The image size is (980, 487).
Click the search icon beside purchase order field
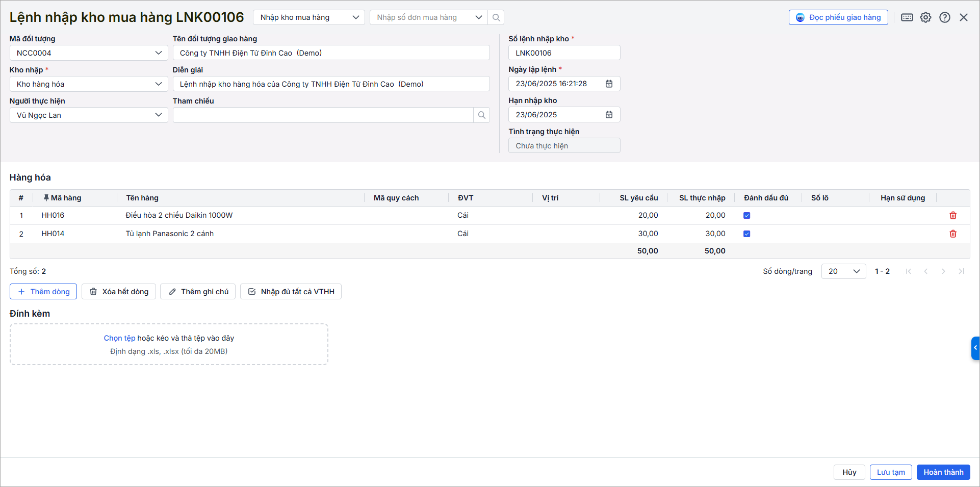(x=496, y=17)
